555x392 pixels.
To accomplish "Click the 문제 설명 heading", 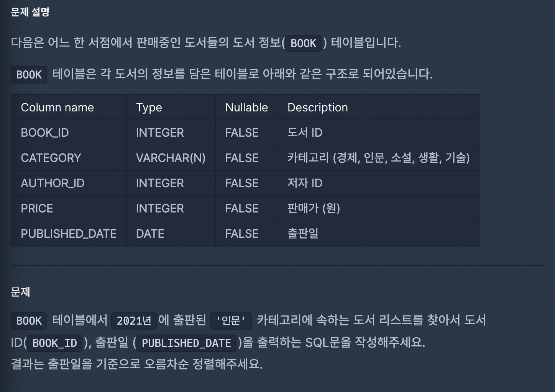I will click(x=30, y=12).
